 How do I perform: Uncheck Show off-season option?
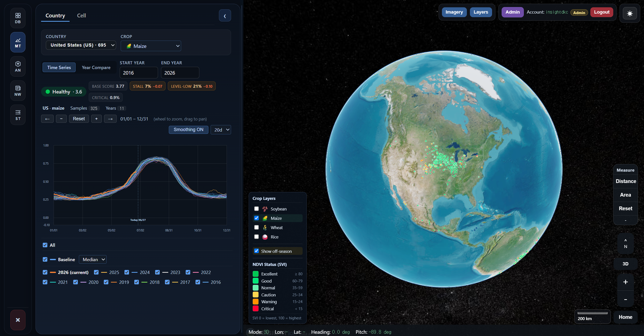tap(256, 251)
